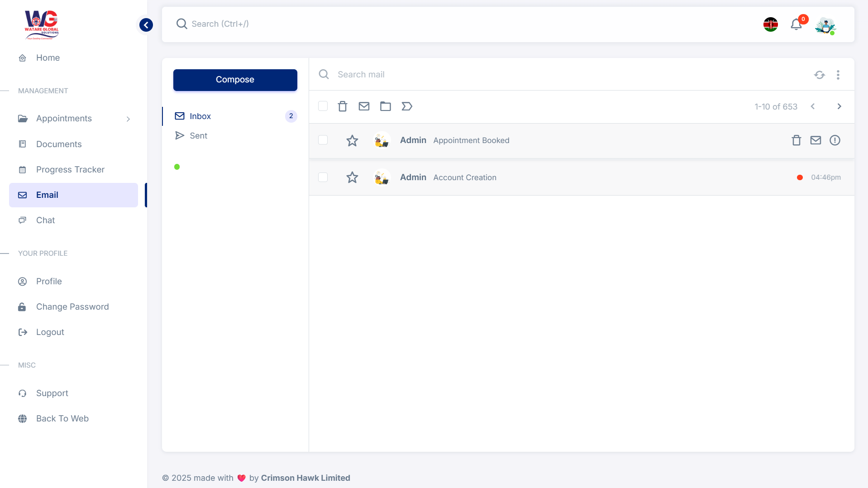Click the label tag icon in mail toolbar
Screen dimensions: 868x488
[x=407, y=106]
